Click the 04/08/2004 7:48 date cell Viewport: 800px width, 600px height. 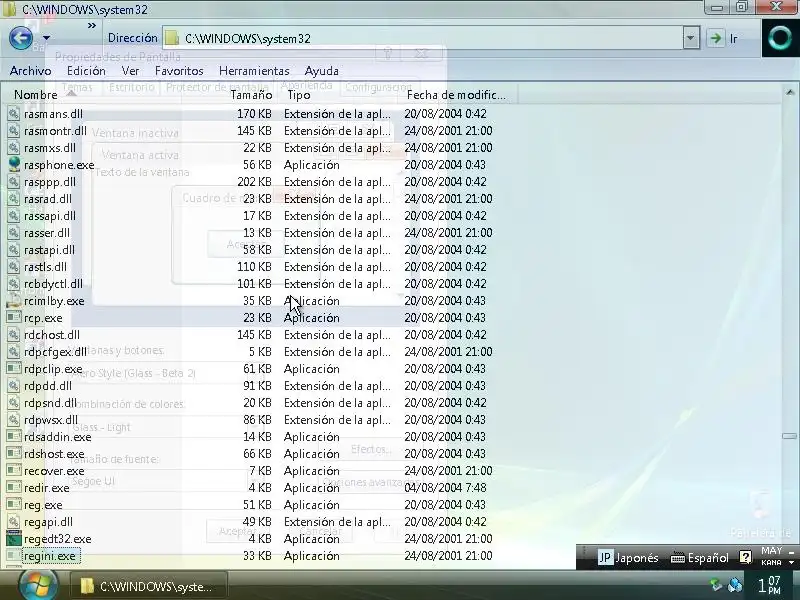(445, 488)
